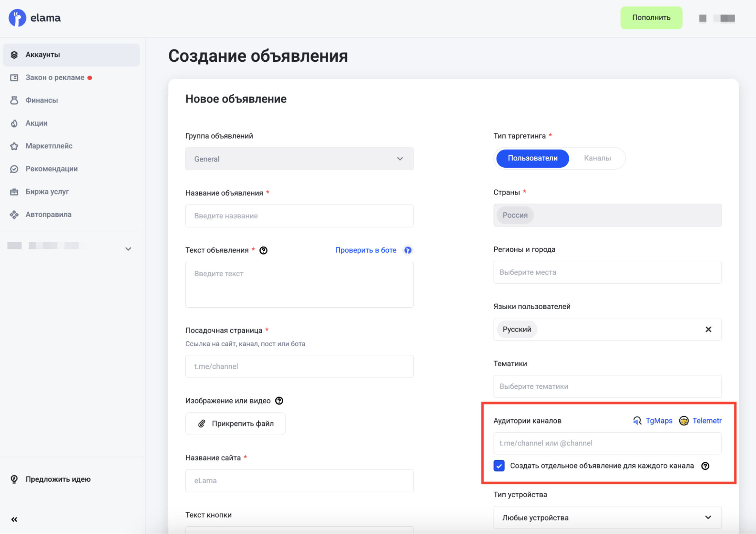Uncheck Создать отдельное объявление для каждого канала
Image resolution: width=756 pixels, height=534 pixels.
pos(499,466)
